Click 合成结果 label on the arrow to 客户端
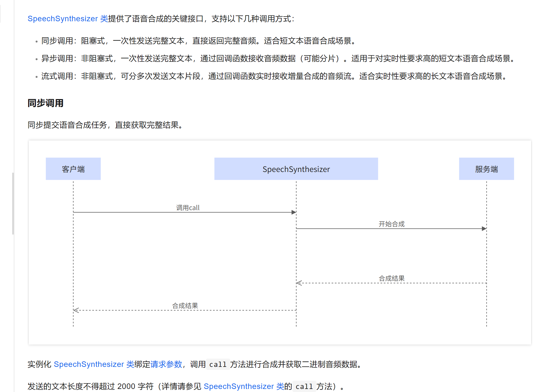The height and width of the screenshot is (392, 540). [185, 306]
